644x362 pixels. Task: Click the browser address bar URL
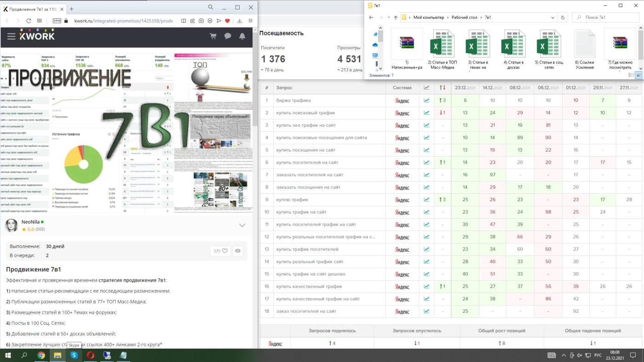click(124, 21)
